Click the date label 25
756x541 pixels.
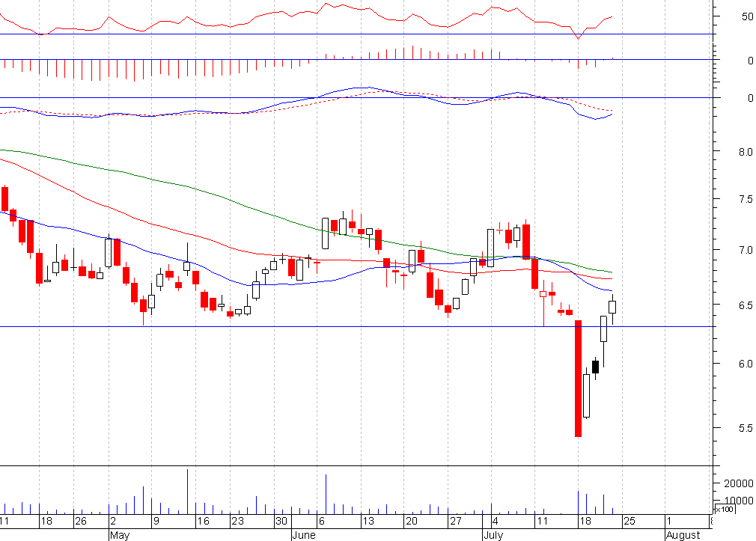click(630, 522)
